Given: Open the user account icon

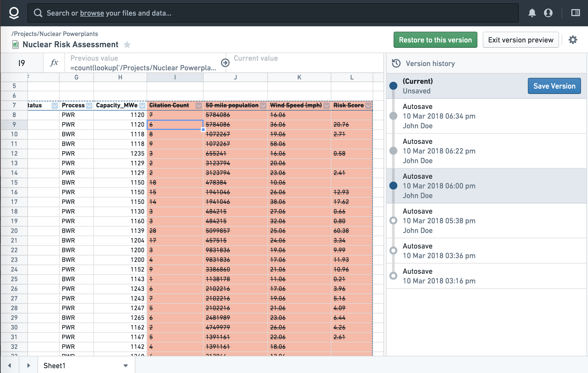Looking at the screenshot, I should coord(548,13).
